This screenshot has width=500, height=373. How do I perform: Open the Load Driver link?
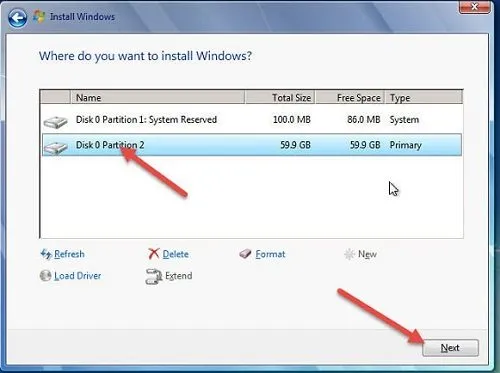coord(78,276)
